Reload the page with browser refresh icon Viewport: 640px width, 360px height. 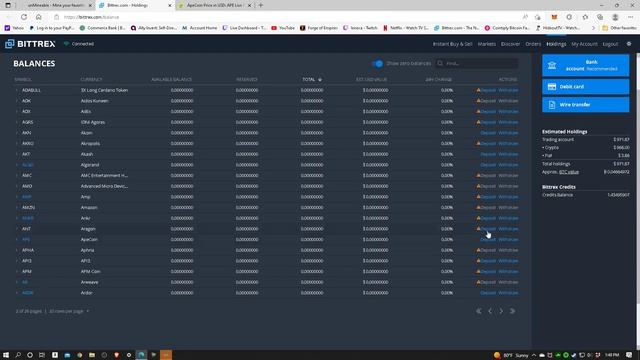[x=24, y=17]
